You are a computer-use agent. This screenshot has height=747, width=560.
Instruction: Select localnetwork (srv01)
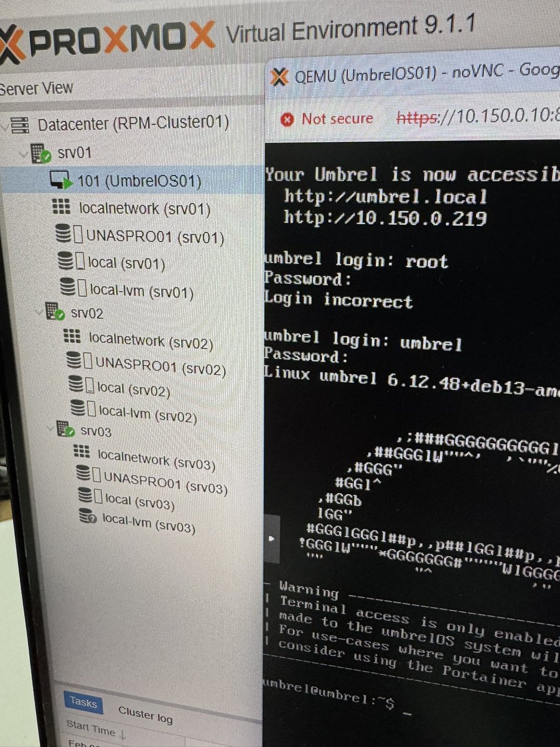(x=144, y=209)
